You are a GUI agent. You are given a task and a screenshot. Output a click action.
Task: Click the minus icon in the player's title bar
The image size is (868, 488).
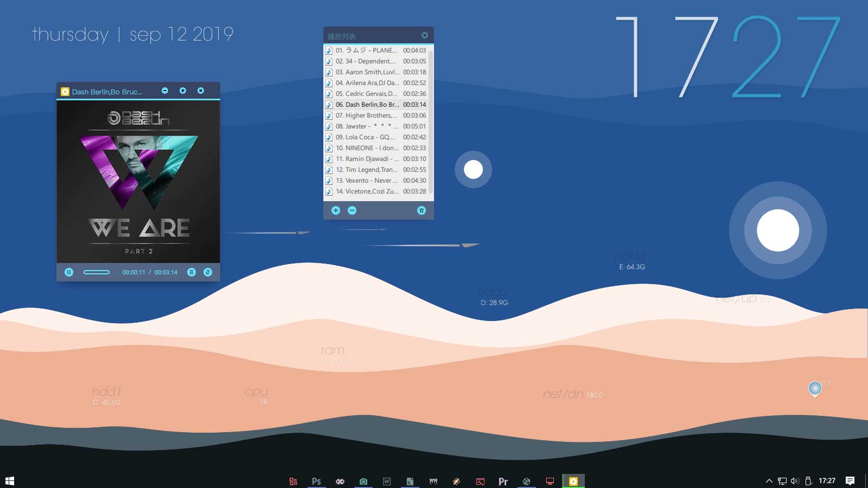[x=165, y=91]
